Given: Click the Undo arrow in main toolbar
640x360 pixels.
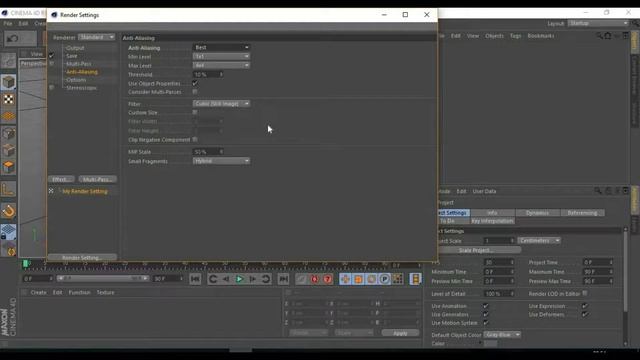Looking at the screenshot, I should coord(12,38).
